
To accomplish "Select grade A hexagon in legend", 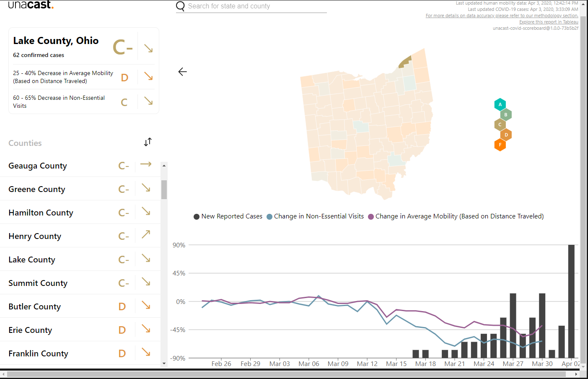I will (x=500, y=104).
